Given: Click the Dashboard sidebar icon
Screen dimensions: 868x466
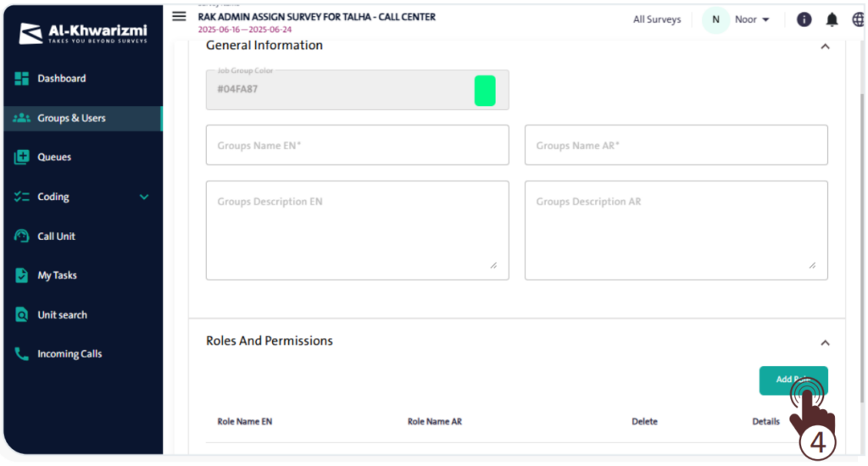Looking at the screenshot, I should point(22,79).
